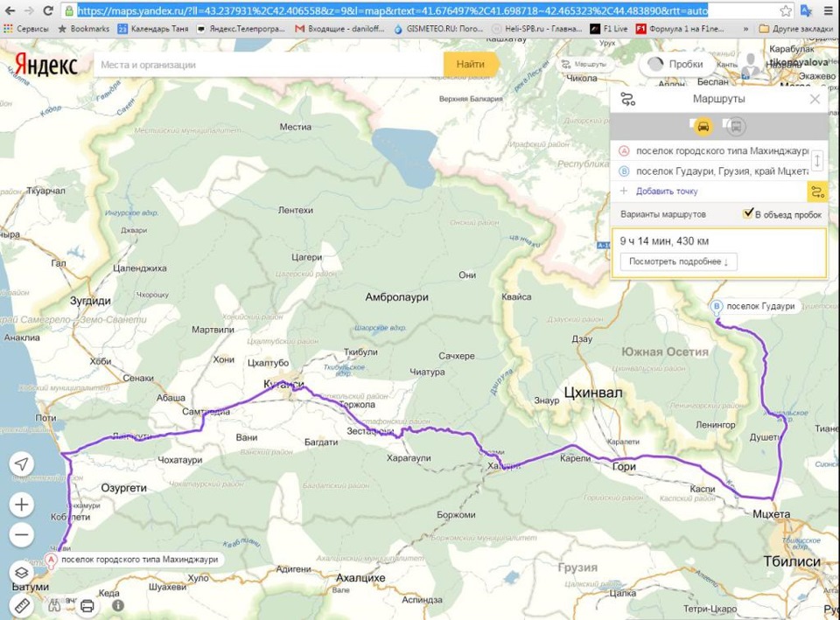Image resolution: width=840 pixels, height=620 pixels.
Task: Open the Формула 1 на F1ne bookmark
Action: point(680,29)
